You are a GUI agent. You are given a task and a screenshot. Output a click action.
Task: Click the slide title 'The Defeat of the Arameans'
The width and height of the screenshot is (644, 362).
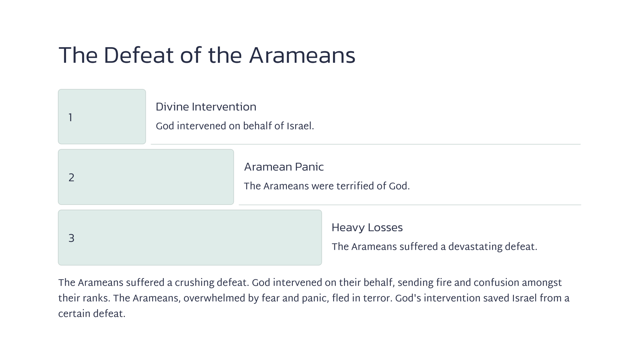207,56
